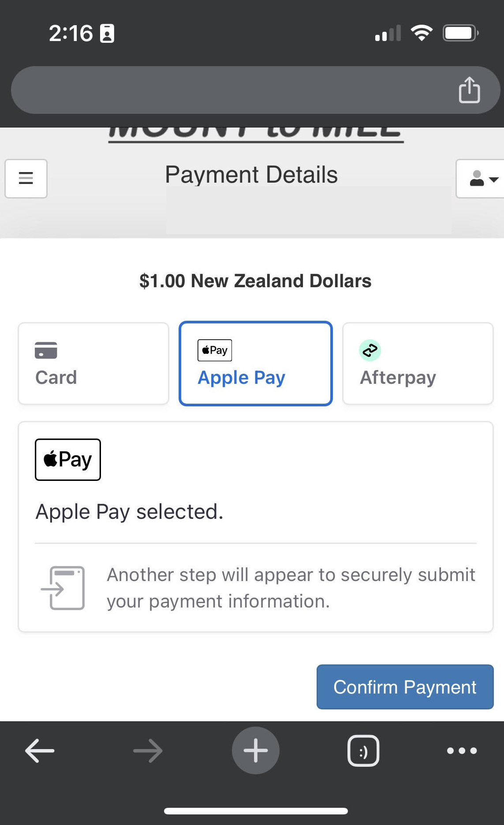Tap the Afterpay logo icon

tap(370, 350)
